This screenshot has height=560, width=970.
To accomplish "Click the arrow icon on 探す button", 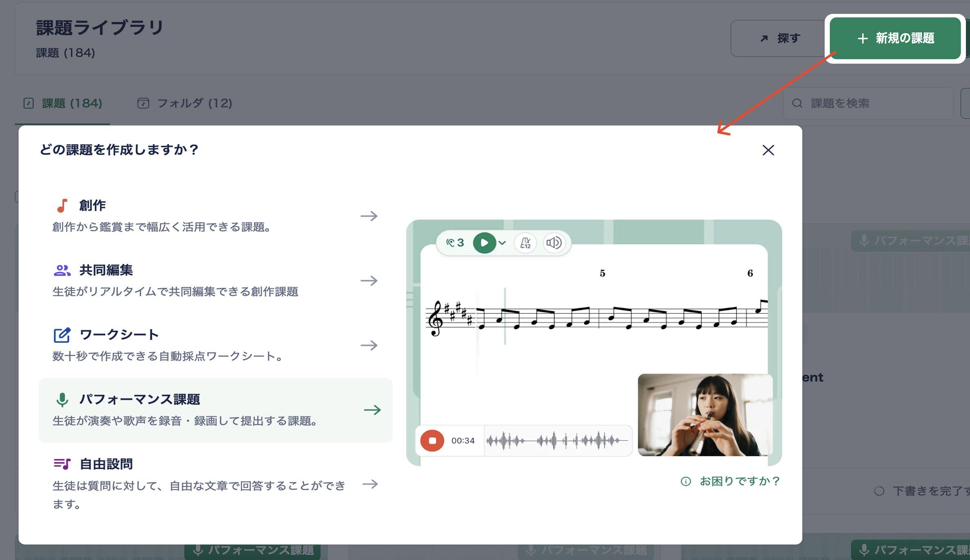I will point(764,38).
